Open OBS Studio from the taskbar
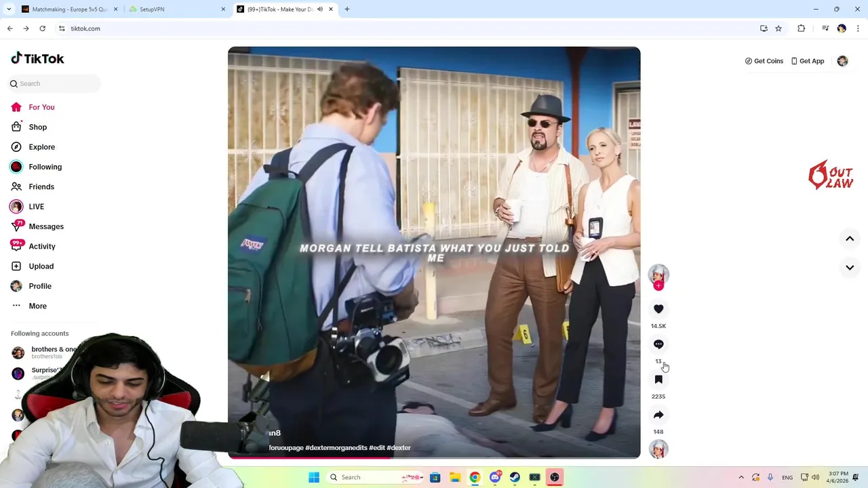The height and width of the screenshot is (488, 868). tap(555, 477)
